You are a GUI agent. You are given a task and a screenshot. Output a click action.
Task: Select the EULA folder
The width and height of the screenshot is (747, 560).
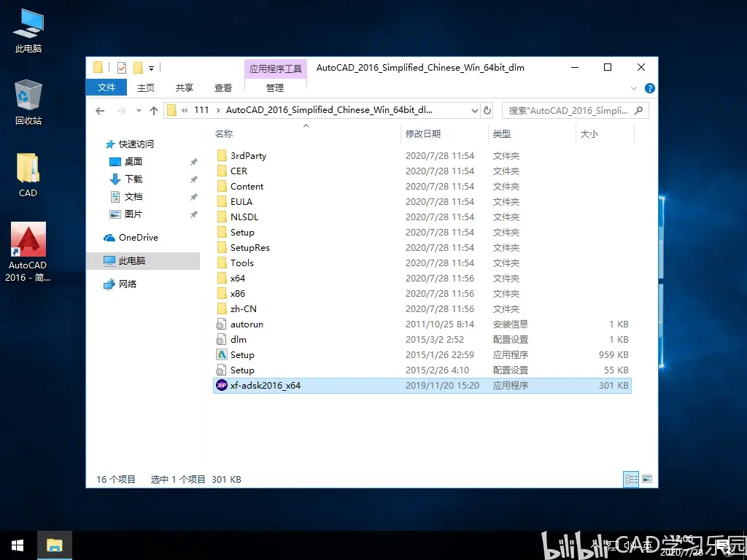tap(422, 201)
